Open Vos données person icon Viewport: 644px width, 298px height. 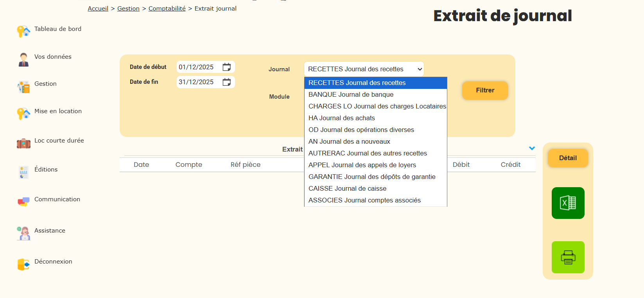coord(23,60)
